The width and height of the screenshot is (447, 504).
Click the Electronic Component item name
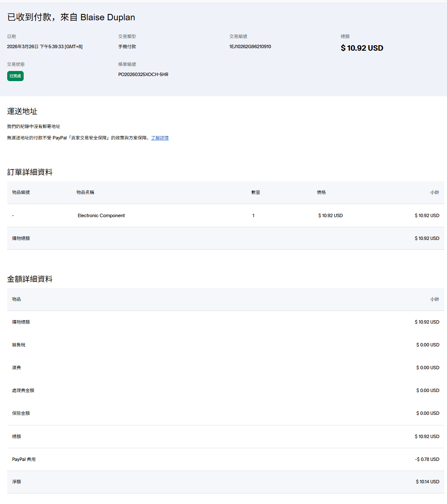[x=101, y=215]
